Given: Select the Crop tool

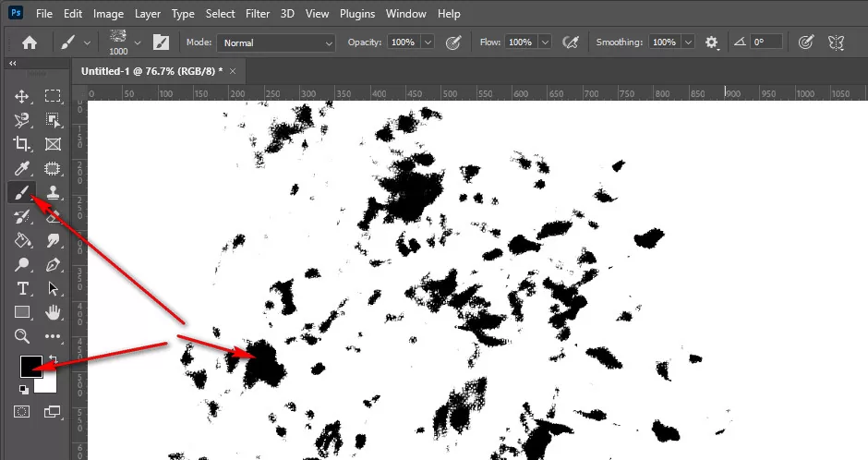Looking at the screenshot, I should (21, 144).
